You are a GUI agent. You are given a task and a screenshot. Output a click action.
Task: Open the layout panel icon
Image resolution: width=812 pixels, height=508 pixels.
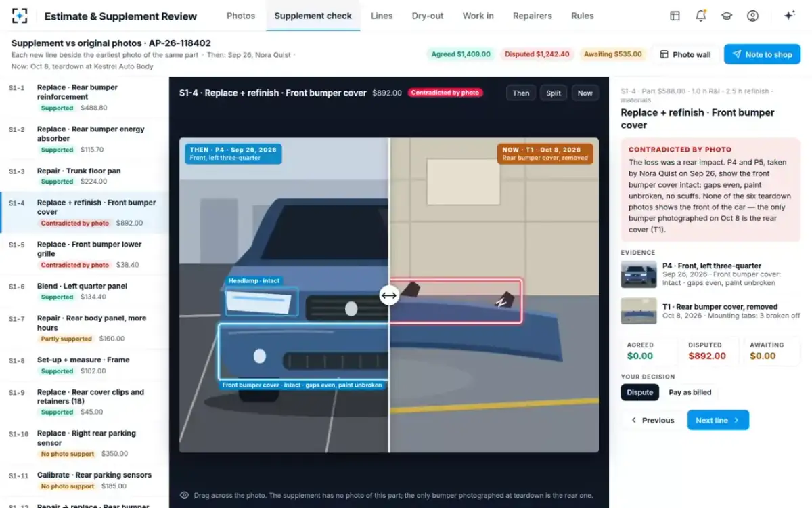pyautogui.click(x=675, y=16)
